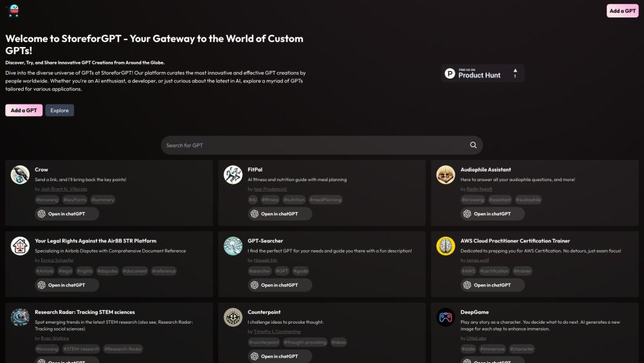The image size is (644, 363).
Task: Click the magnifying glass search icon
Action: point(473,145)
